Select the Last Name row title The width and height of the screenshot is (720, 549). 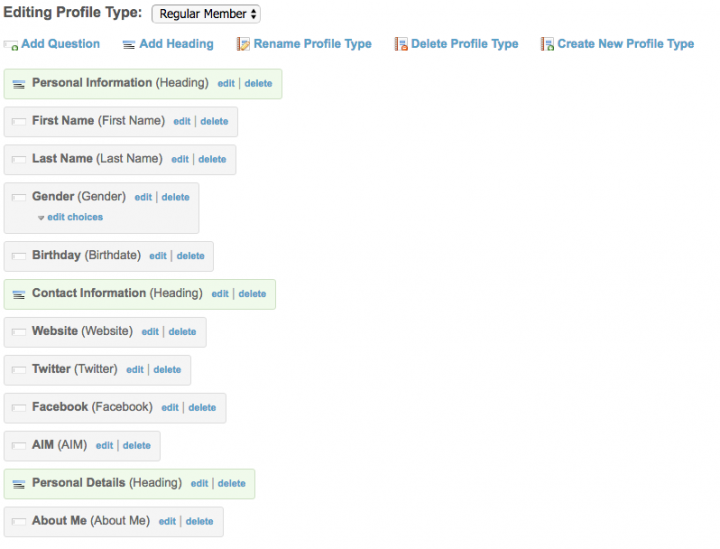click(62, 158)
